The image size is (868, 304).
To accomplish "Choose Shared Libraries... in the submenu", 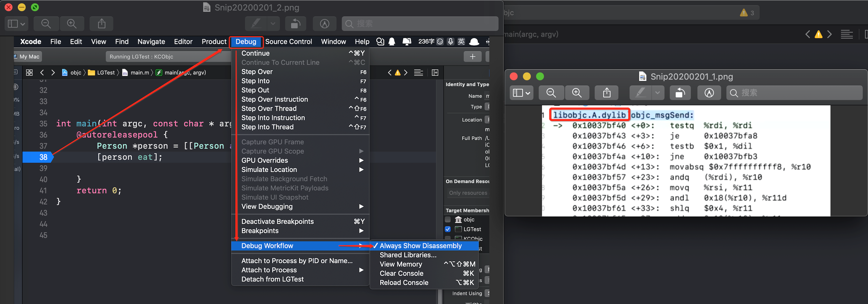I will tap(424, 255).
